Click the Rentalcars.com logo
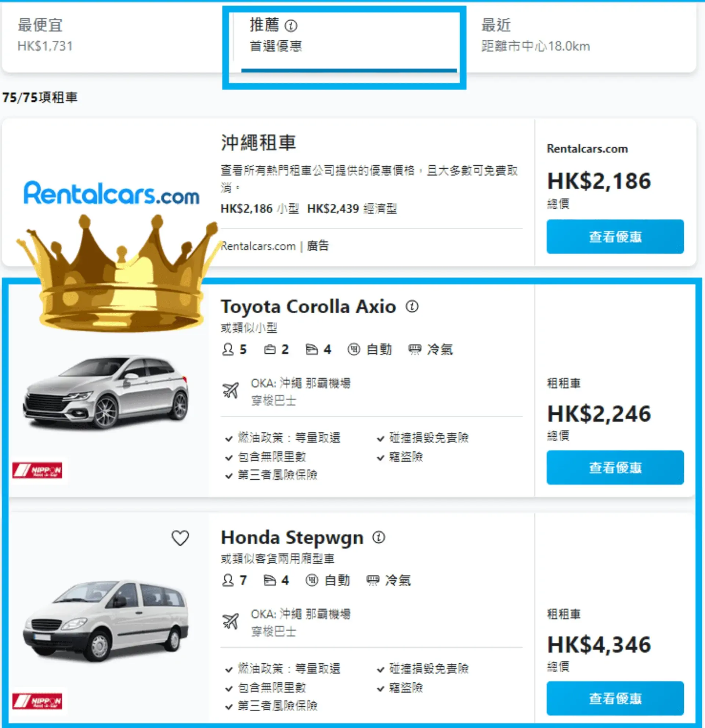 (111, 193)
